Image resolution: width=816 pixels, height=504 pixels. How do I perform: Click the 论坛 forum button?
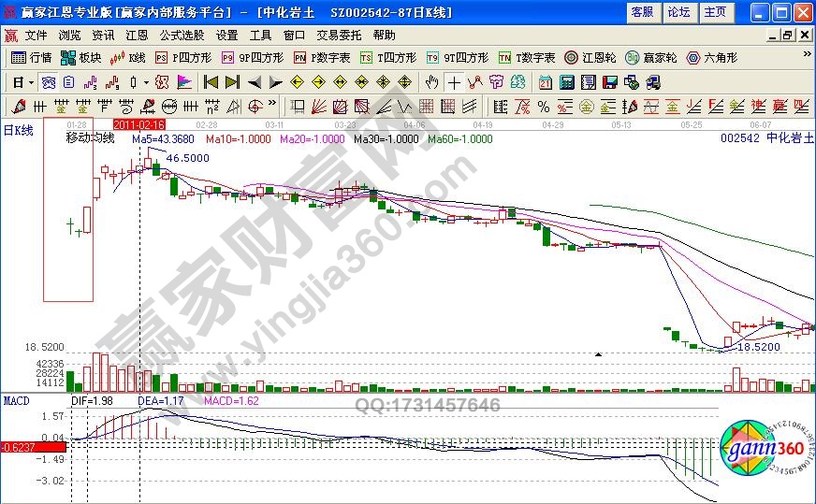coord(678,12)
